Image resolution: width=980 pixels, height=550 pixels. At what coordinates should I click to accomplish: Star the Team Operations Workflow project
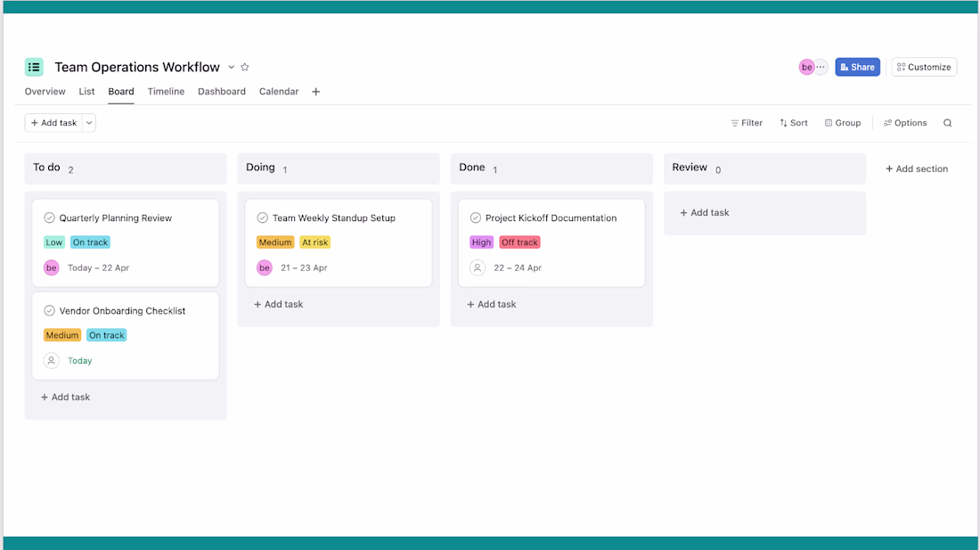tap(245, 67)
